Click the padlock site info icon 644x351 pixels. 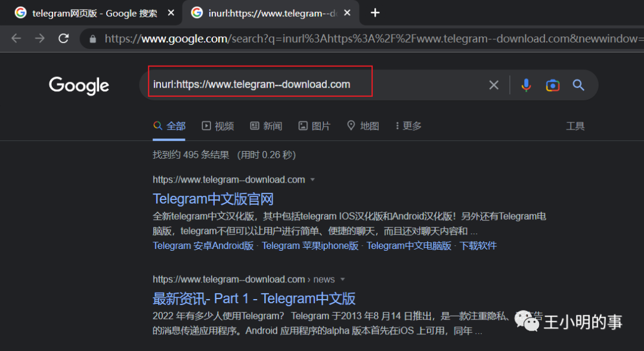click(93, 39)
